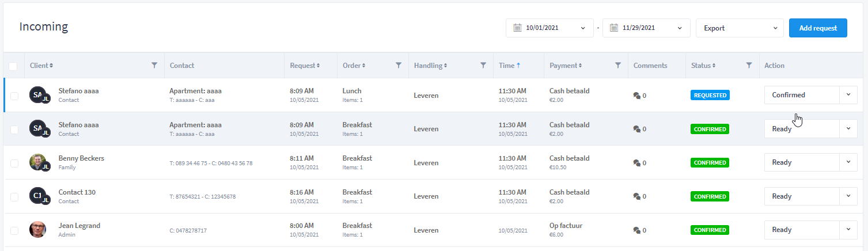This screenshot has width=868, height=251.
Task: Tick the select-all checkbox in header
Action: 13,66
